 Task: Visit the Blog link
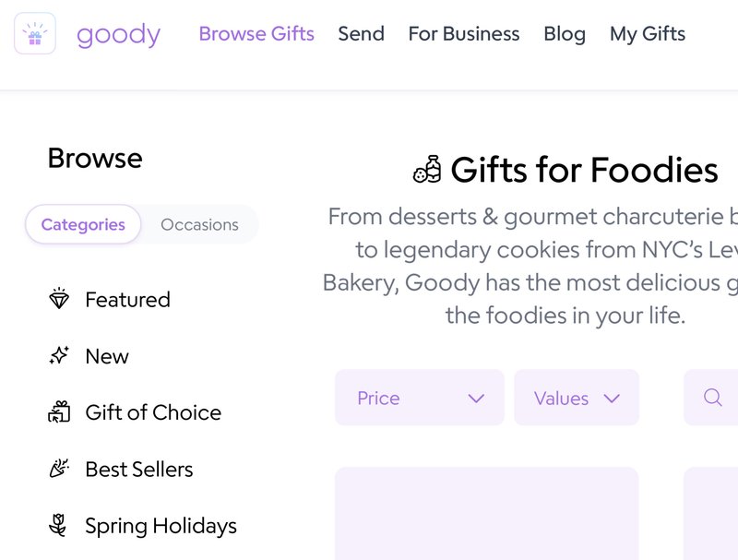point(565,34)
